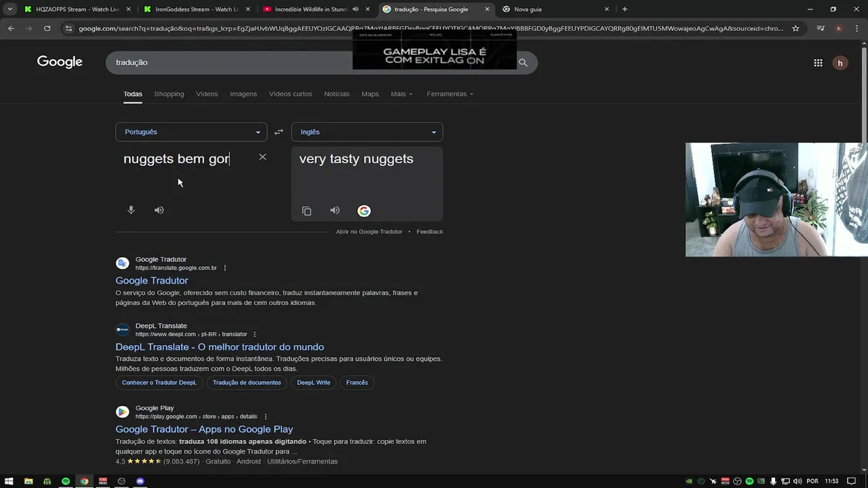The image size is (868, 488).
Task: Expand the Mais search filter menu
Action: (401, 94)
